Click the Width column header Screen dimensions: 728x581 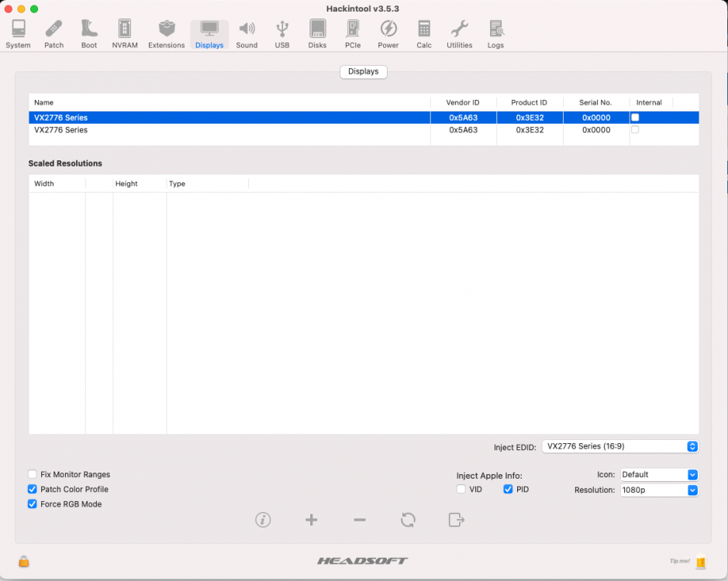click(x=57, y=184)
